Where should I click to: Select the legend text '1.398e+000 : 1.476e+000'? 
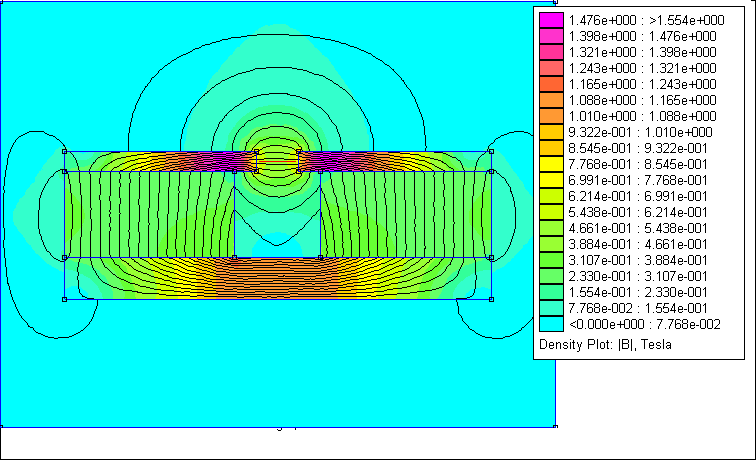pos(643,36)
